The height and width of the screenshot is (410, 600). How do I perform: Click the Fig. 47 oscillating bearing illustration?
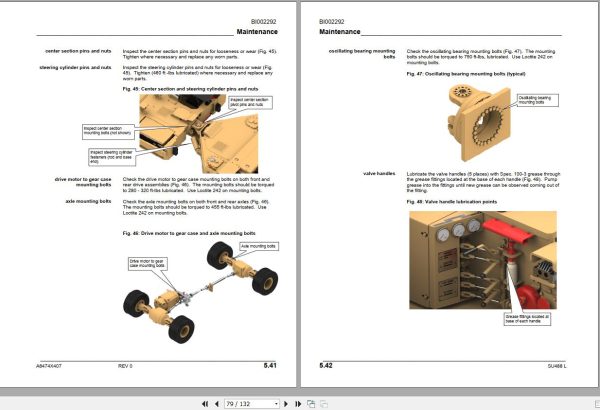pyautogui.click(x=479, y=123)
